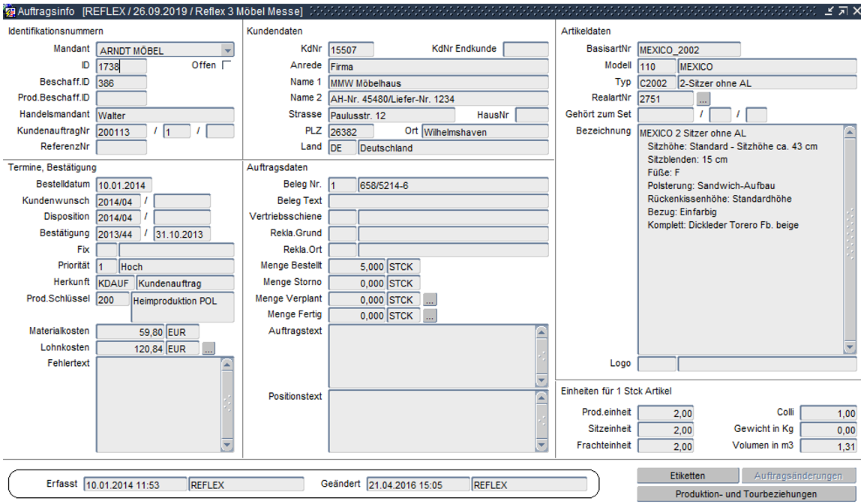
Task: Toggle the Offen checkbox
Action: coord(226,65)
